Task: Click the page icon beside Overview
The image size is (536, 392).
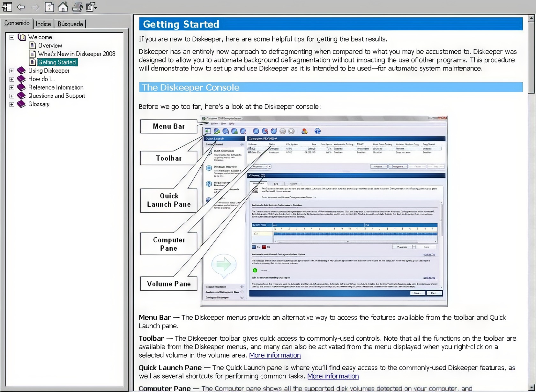Action: 33,46
